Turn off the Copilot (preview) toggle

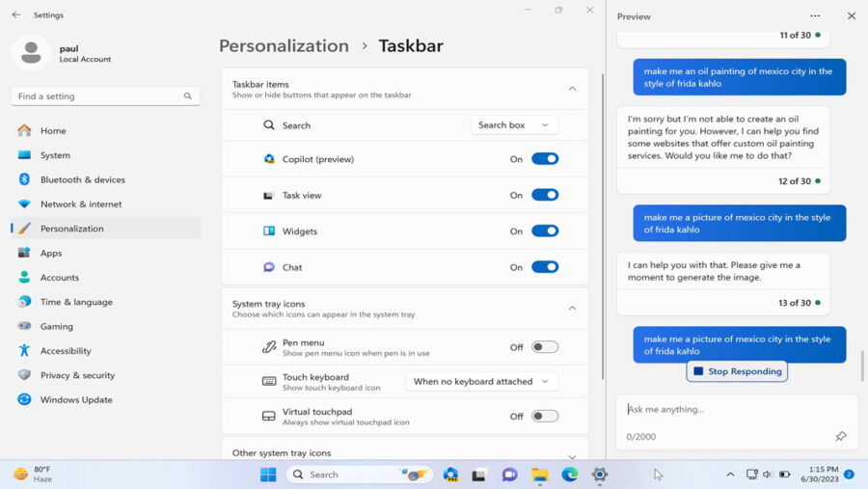[x=545, y=159]
